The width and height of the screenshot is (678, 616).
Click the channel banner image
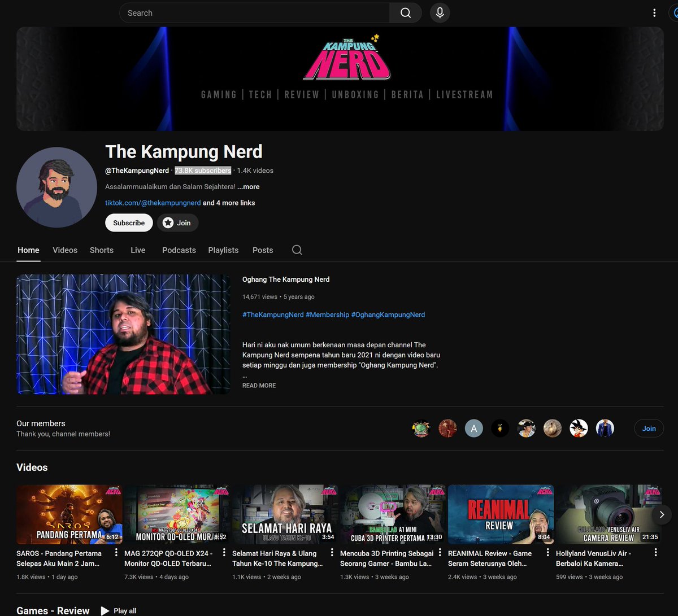pyautogui.click(x=340, y=79)
